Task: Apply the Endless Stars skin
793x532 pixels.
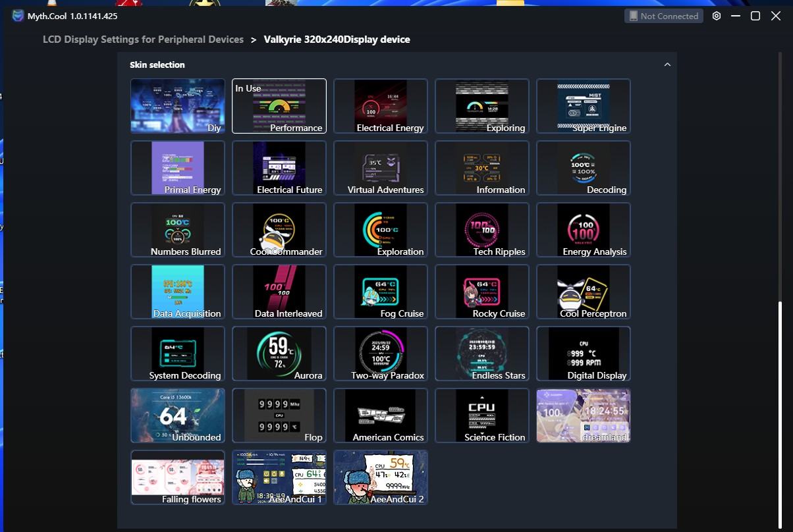Action: coord(481,354)
